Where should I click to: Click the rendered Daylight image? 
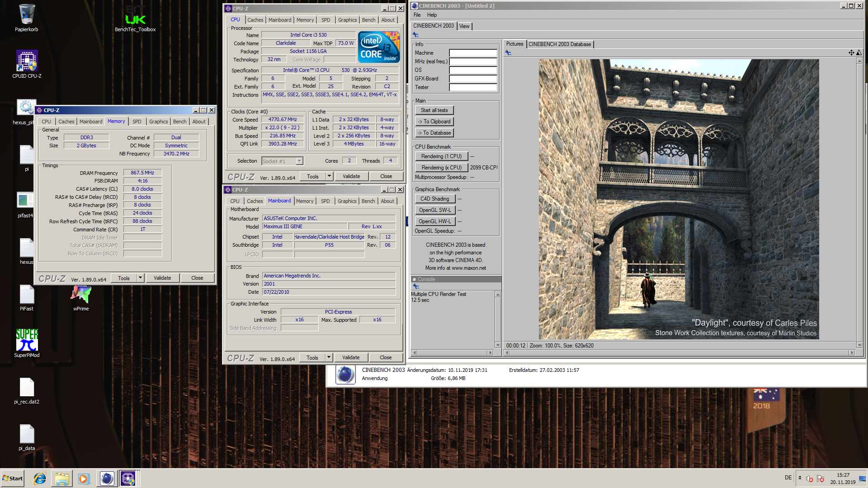pos(679,199)
